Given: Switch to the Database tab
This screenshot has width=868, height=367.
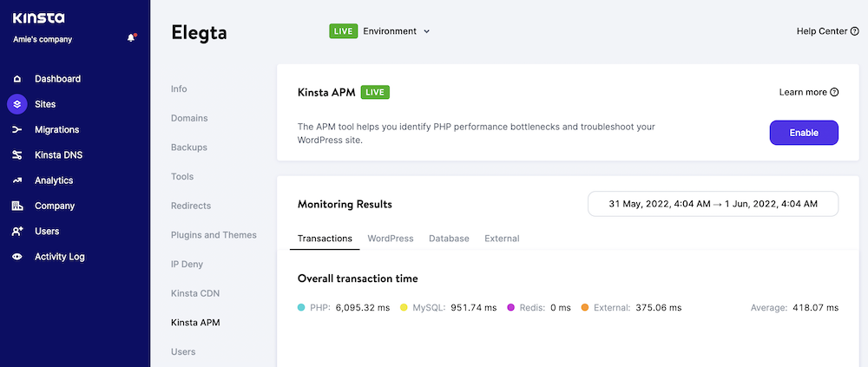Looking at the screenshot, I should pos(449,239).
